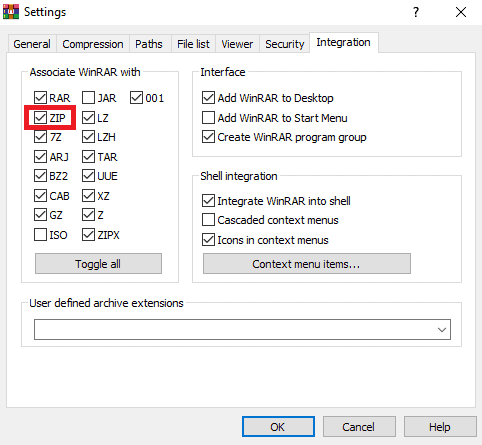Toggle Create WinRAR program group
Screen dimensions: 482x445
[208, 137]
